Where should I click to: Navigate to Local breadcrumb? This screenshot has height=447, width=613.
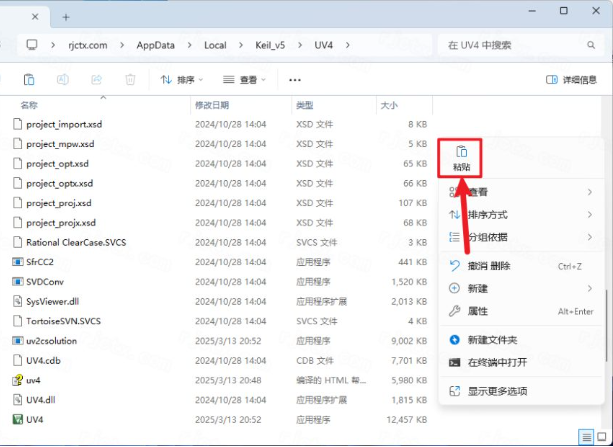[x=215, y=45]
